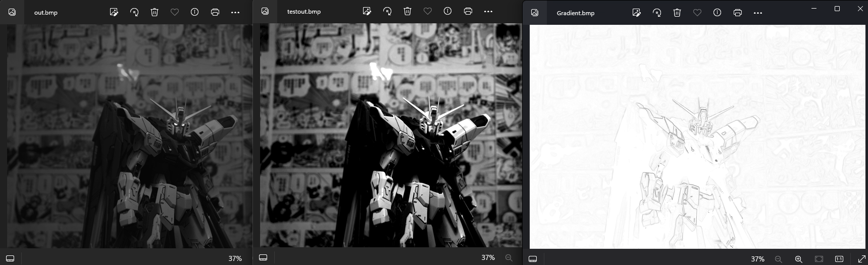Viewport: 868px width, 265px height.
Task: Zoom out in the testout.bmp window
Action: [x=508, y=258]
